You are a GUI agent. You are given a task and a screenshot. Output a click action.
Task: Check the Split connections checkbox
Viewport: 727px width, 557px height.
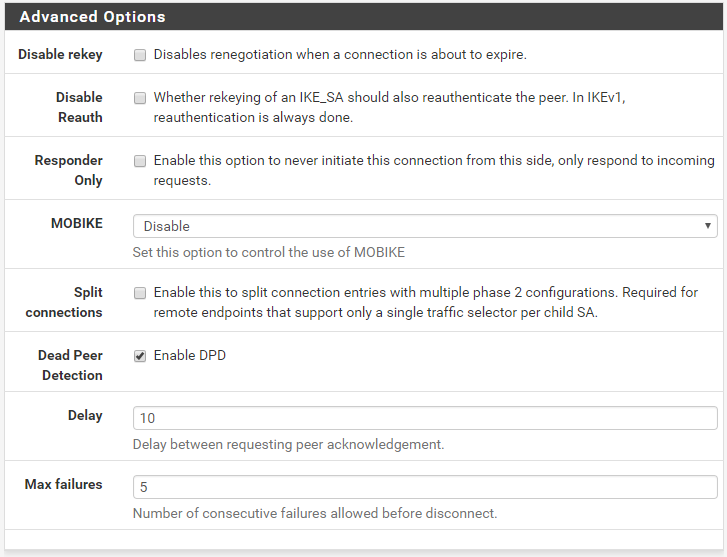point(140,294)
